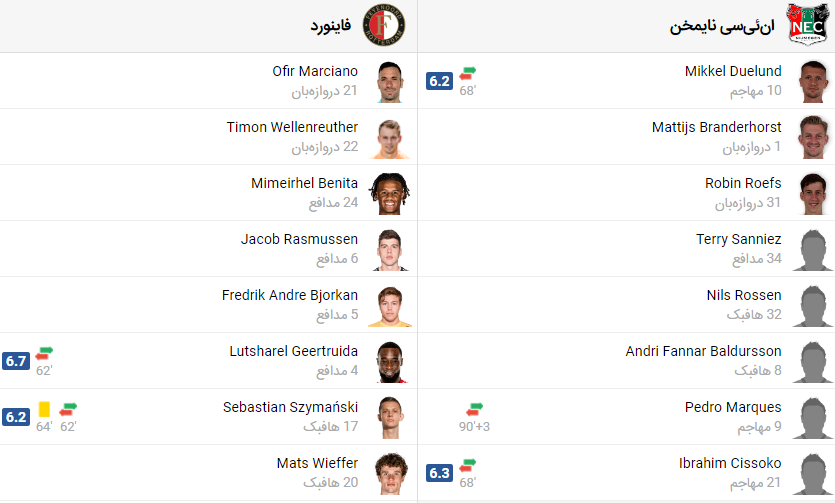
Task: Click Mikkel Duelund's substitution arrows icon
Action: tap(468, 73)
